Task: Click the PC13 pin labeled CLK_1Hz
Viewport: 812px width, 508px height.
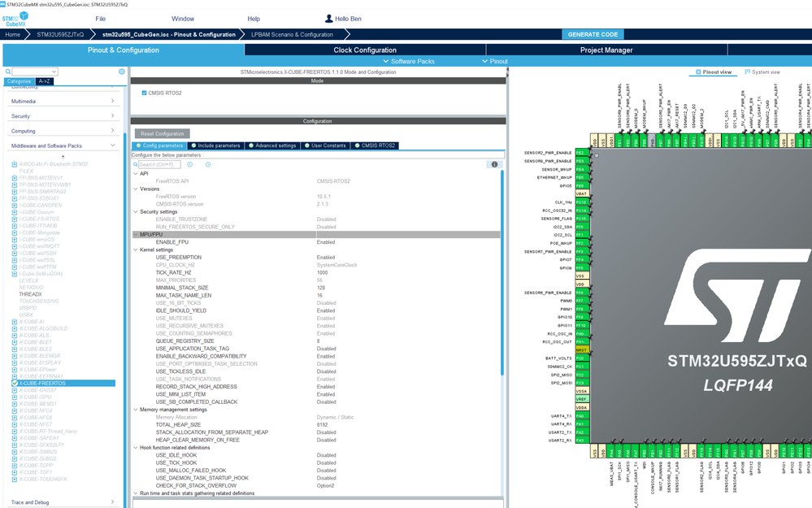Action: point(582,202)
